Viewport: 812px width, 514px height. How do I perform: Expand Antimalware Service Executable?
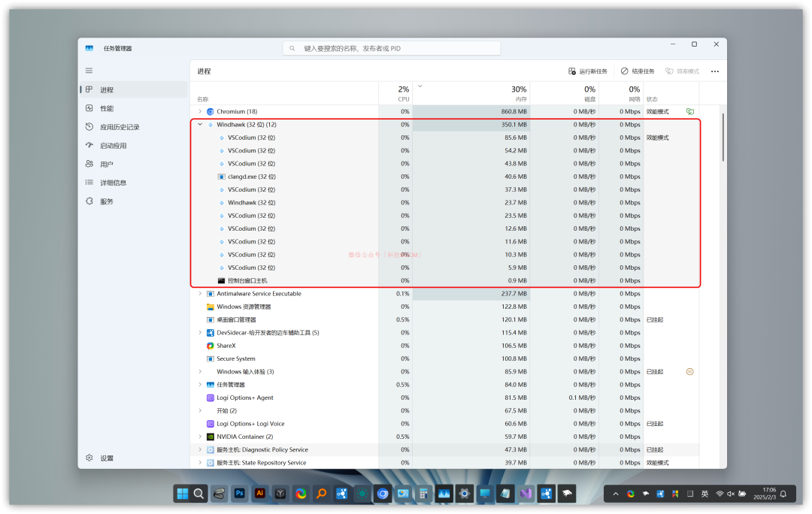click(x=200, y=294)
